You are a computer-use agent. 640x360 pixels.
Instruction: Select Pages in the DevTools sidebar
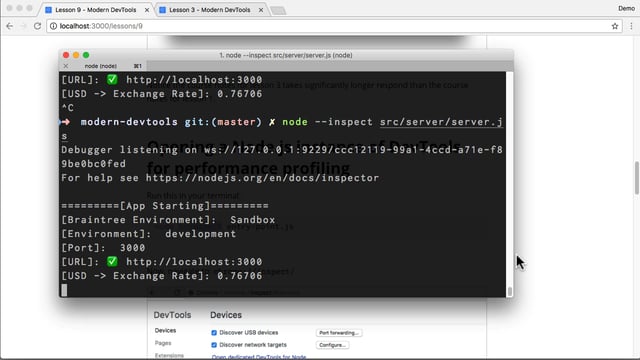[x=163, y=343]
